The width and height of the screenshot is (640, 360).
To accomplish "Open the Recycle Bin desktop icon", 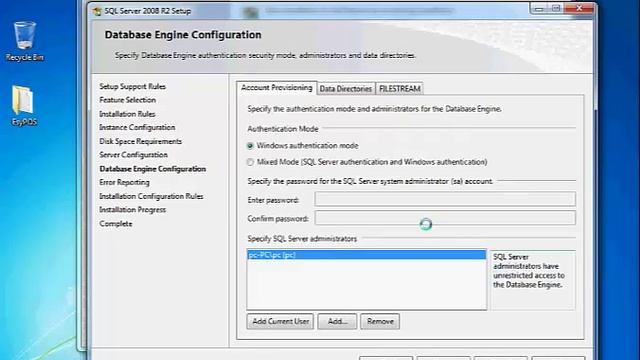I will 24,41.
